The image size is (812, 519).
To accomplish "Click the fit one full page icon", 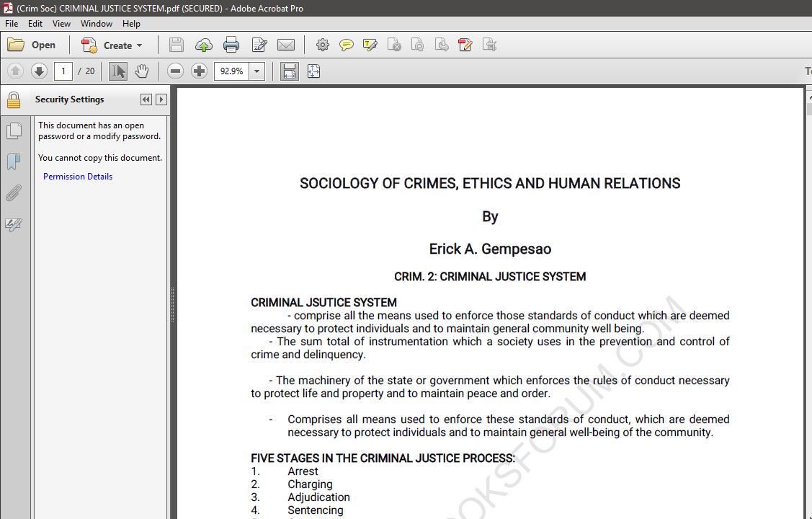I will click(314, 71).
